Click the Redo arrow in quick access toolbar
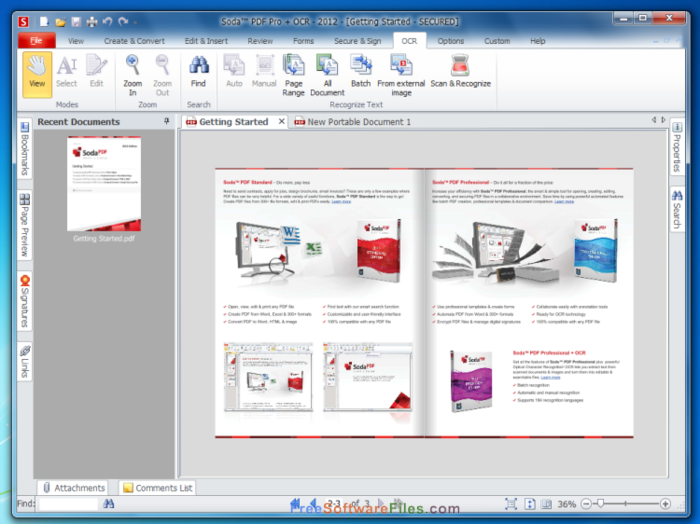 click(x=123, y=21)
